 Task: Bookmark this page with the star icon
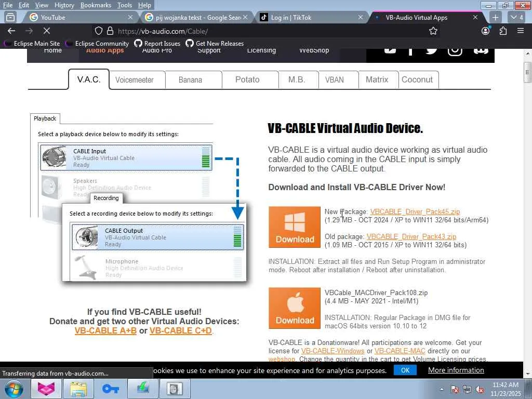click(x=433, y=31)
